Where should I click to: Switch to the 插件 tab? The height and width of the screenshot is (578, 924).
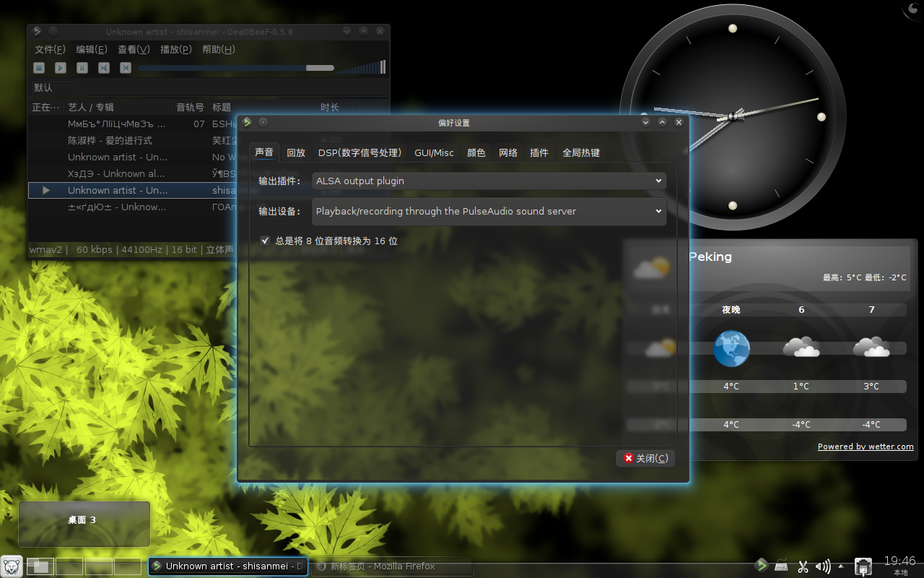coord(539,152)
